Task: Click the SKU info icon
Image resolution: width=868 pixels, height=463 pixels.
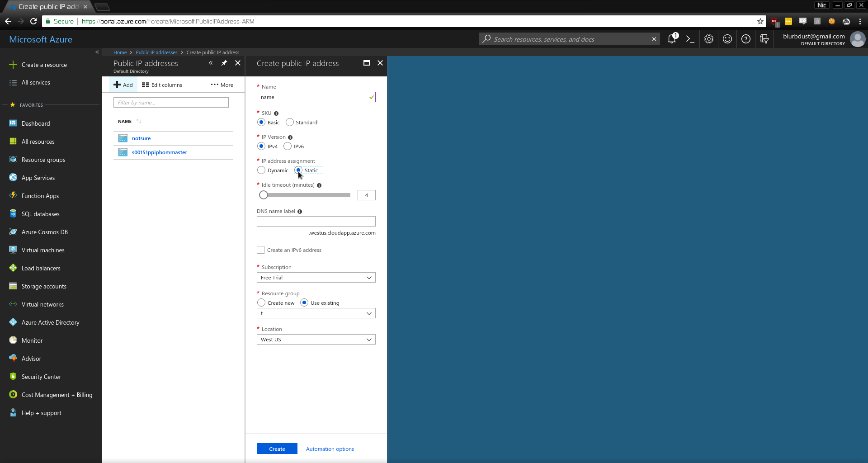Action: click(276, 113)
